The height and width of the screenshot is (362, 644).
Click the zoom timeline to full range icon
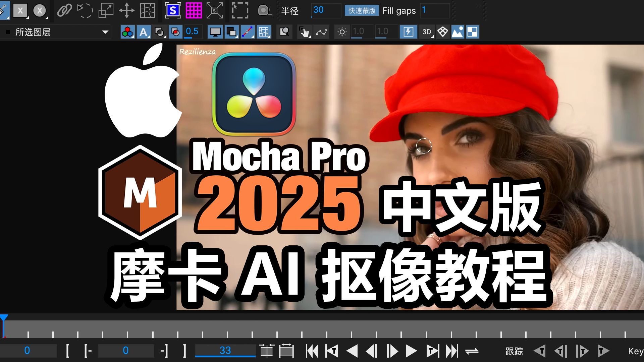point(286,351)
